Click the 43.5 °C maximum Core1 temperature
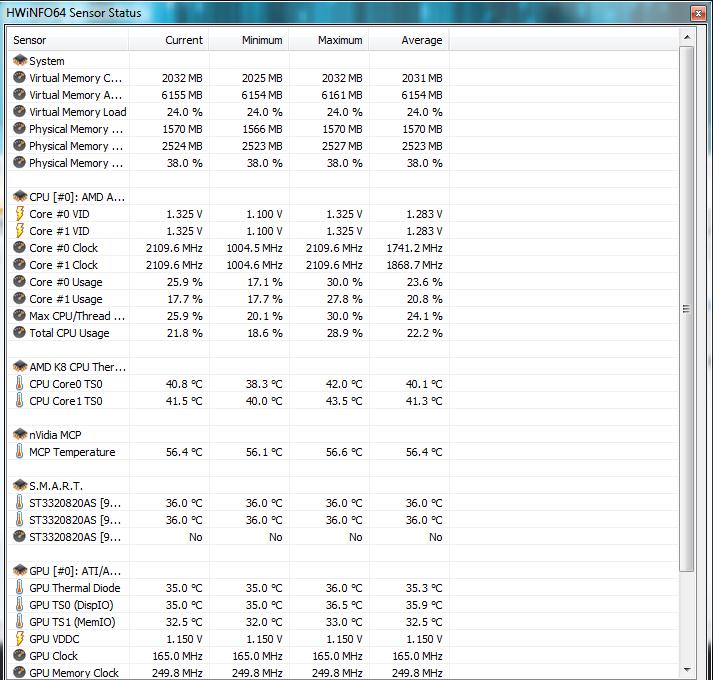The width and height of the screenshot is (713, 680). pyautogui.click(x=344, y=401)
